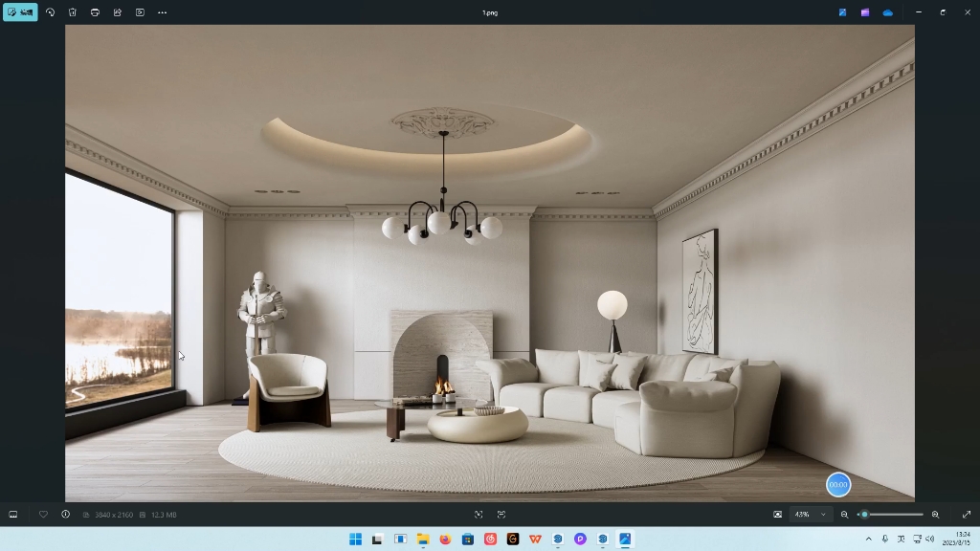Open the purple P app taskbar icon

coord(581,540)
